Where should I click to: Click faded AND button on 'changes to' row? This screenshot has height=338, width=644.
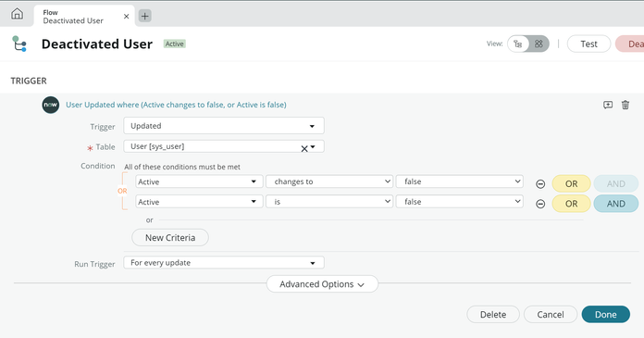tap(616, 183)
